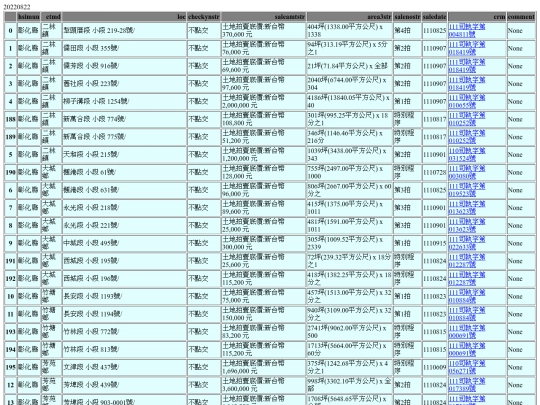Open the crm link 056271號 in row 195
This screenshot has height=405, width=540.
(467, 367)
